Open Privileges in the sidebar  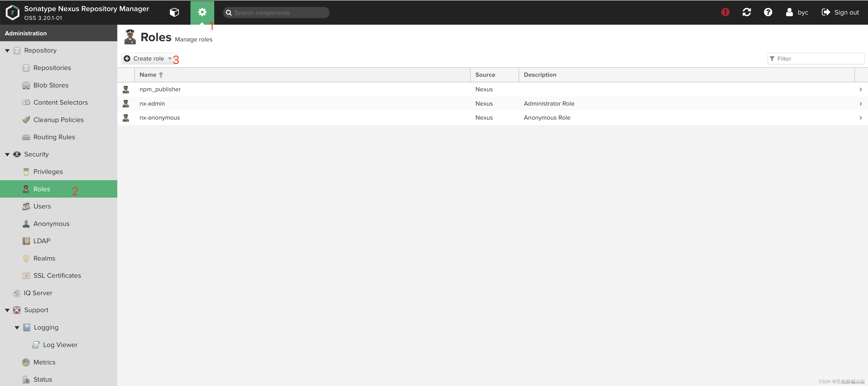tap(48, 172)
